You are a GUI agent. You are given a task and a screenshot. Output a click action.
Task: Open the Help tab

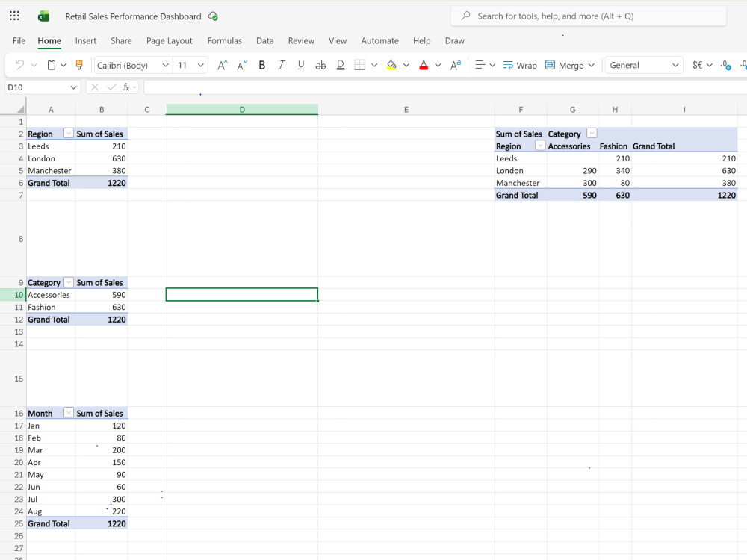coord(421,41)
